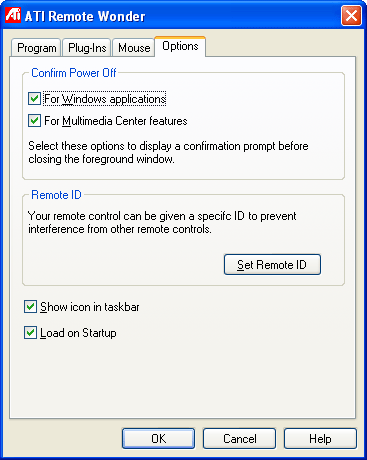The width and height of the screenshot is (367, 460).
Task: Close the ATI Remote Wonder dialog
Action: (x=351, y=15)
